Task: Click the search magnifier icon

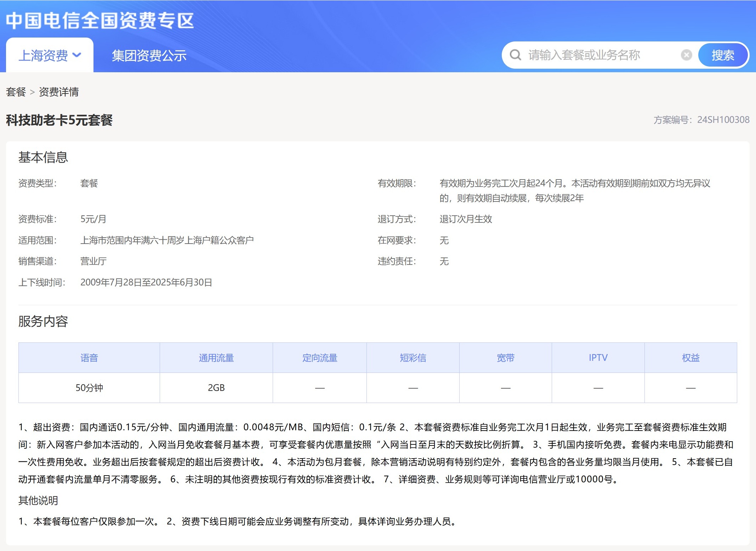Action: (x=515, y=55)
